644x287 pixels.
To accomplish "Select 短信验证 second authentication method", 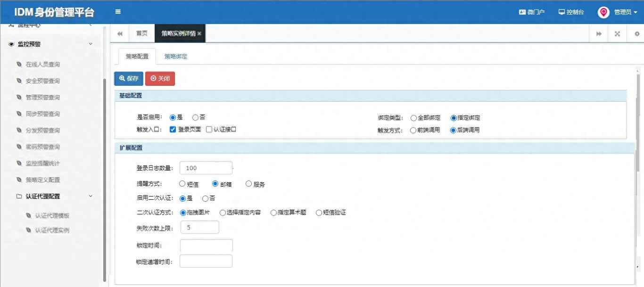I will click(319, 213).
